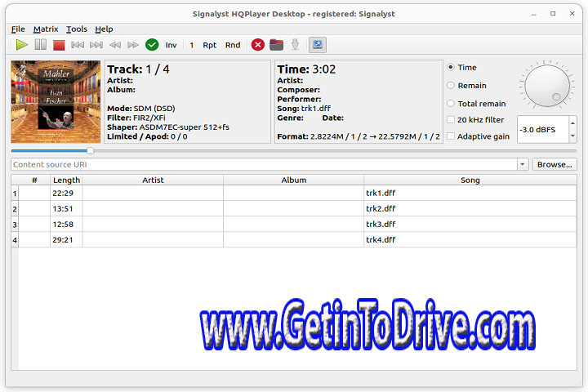Minimize the HQPlayer window

[x=533, y=14]
